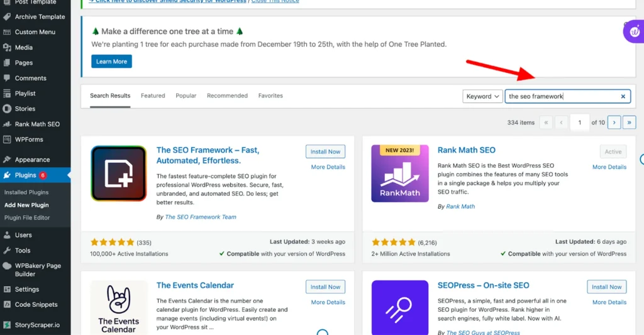644x335 pixels.
Task: Click the purple floating widget icon
Action: (635, 31)
